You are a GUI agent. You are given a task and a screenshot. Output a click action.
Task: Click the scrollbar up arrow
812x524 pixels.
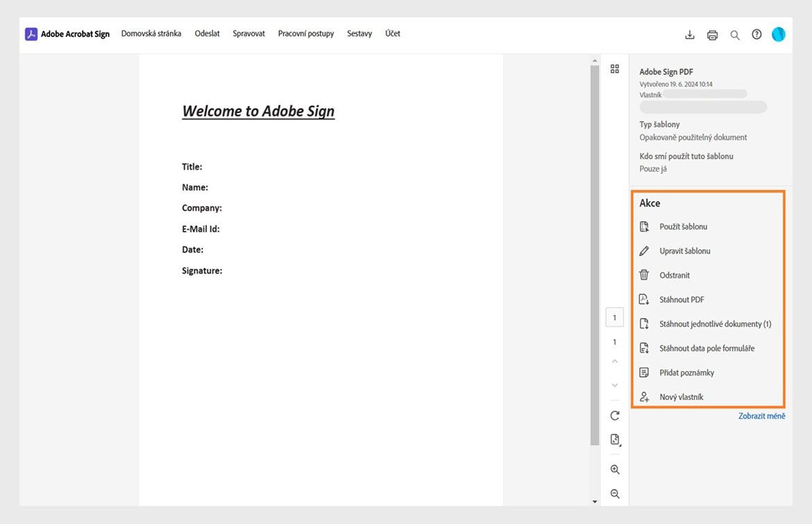coord(595,60)
